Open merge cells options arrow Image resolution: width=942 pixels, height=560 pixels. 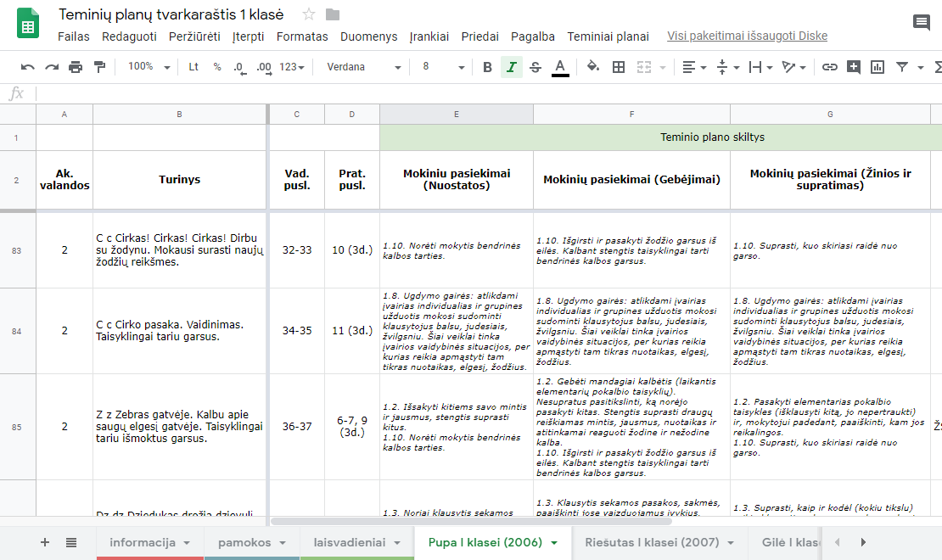tap(663, 67)
